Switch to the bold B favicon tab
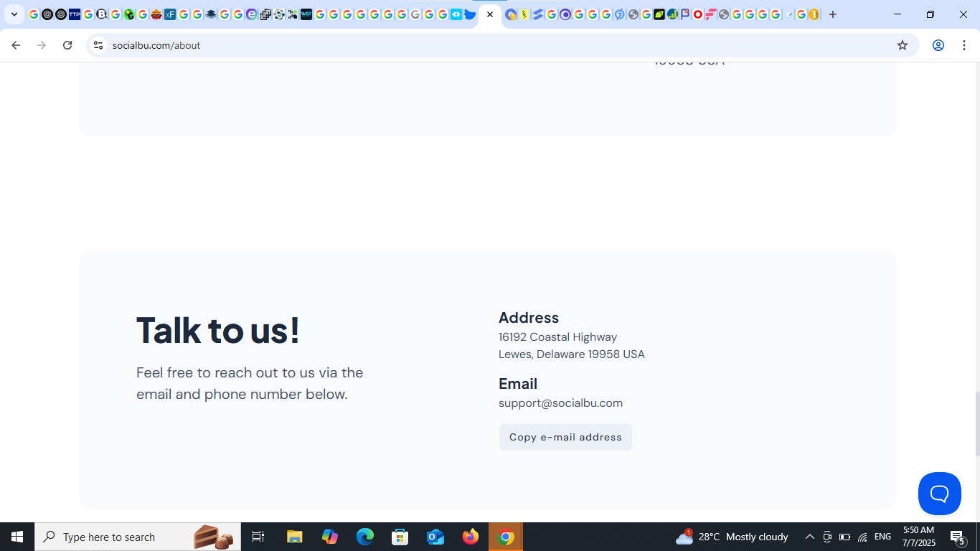The image size is (980, 551). click(102, 14)
